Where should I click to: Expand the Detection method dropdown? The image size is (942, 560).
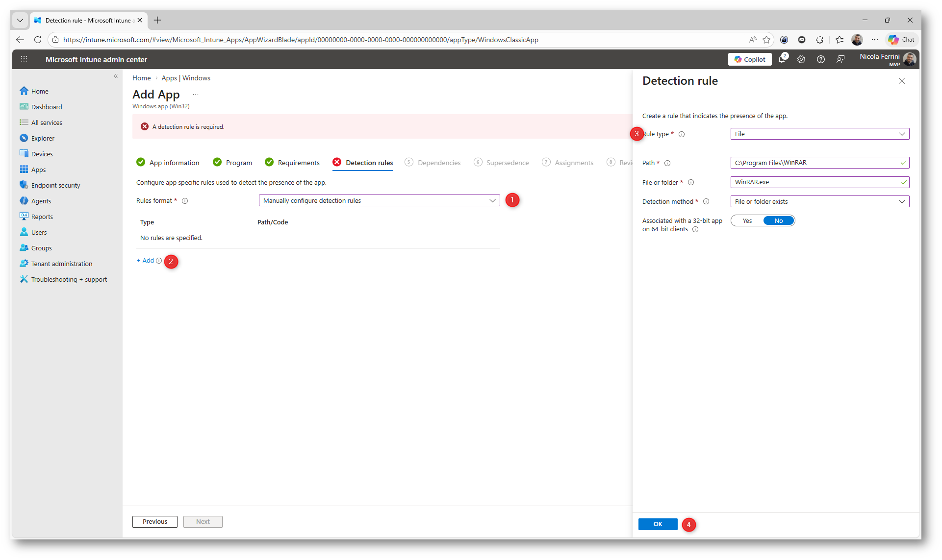click(x=819, y=202)
